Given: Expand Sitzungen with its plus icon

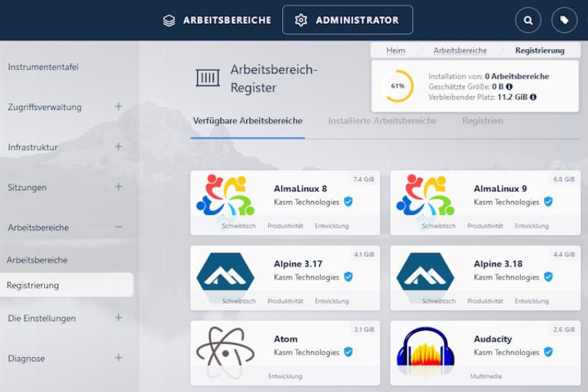Looking at the screenshot, I should 118,187.
